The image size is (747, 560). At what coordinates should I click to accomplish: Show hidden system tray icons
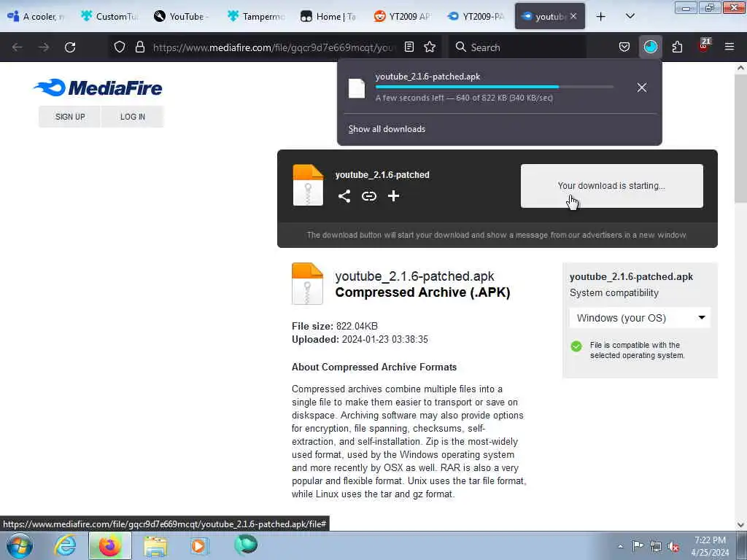point(620,546)
